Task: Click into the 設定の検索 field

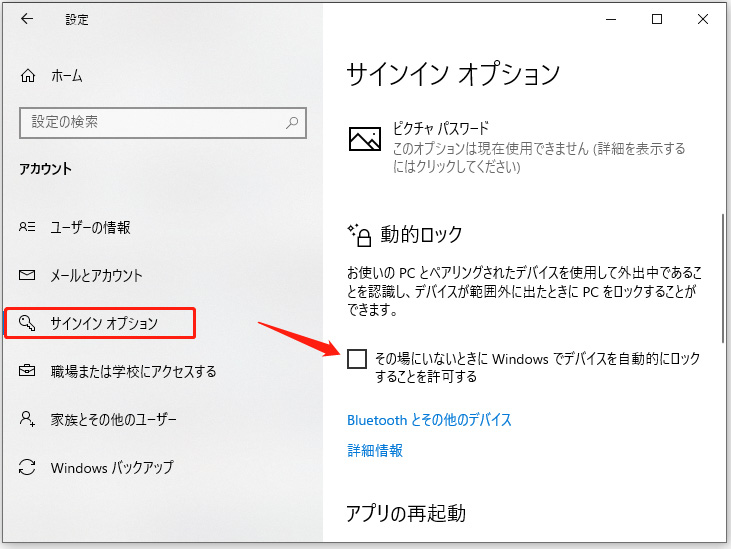Action: 163,123
